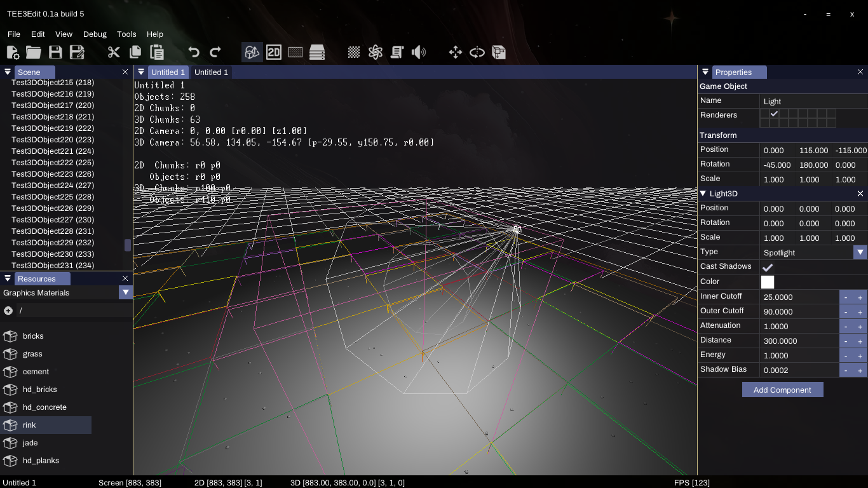Switch to the second Untitled 1 tab
Viewport: 868px width, 488px height.
pos(211,72)
